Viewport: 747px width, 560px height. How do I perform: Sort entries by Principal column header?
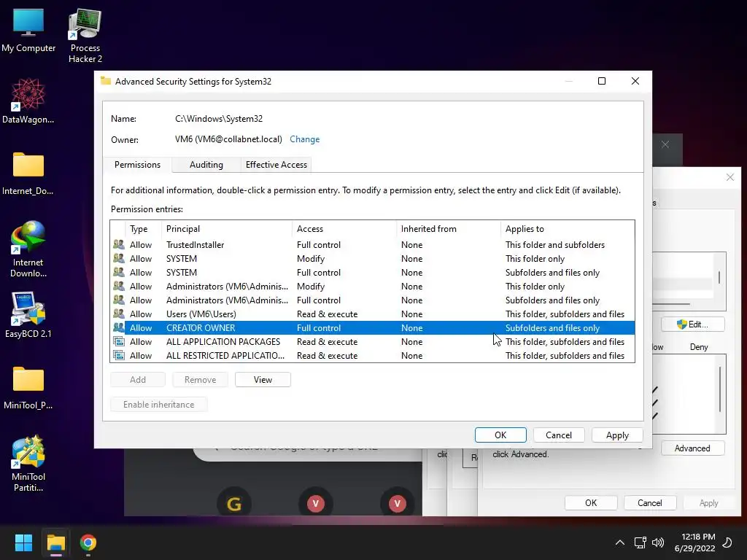coord(227,229)
